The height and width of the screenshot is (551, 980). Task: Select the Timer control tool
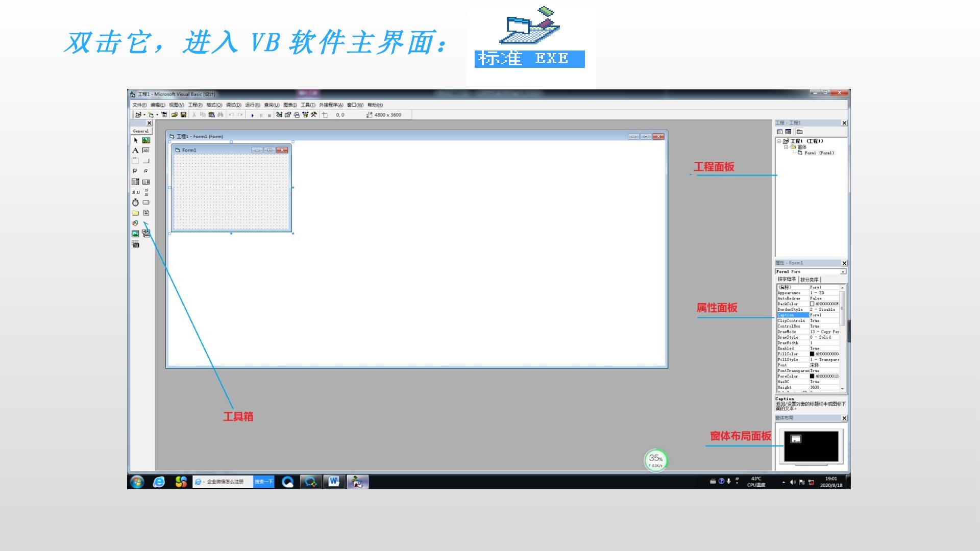(135, 203)
